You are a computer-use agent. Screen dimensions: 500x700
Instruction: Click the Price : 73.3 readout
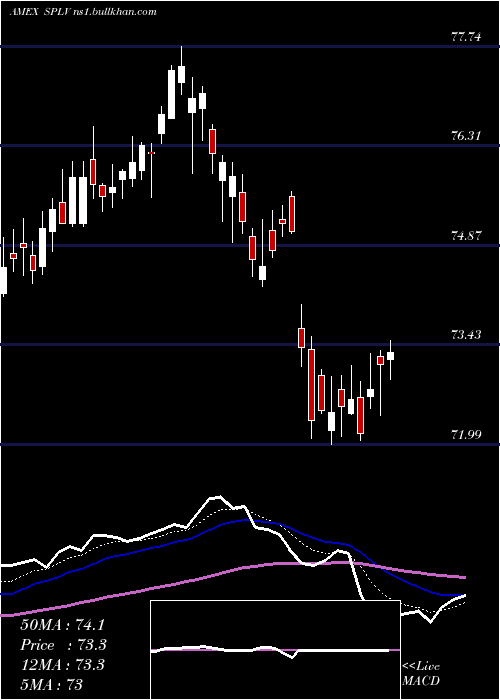[x=63, y=645]
